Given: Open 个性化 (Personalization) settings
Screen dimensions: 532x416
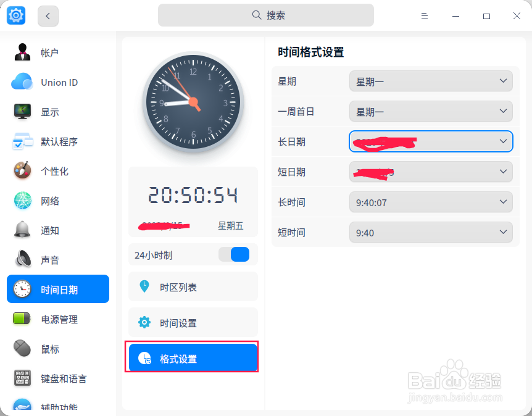Looking at the screenshot, I should (22, 171).
